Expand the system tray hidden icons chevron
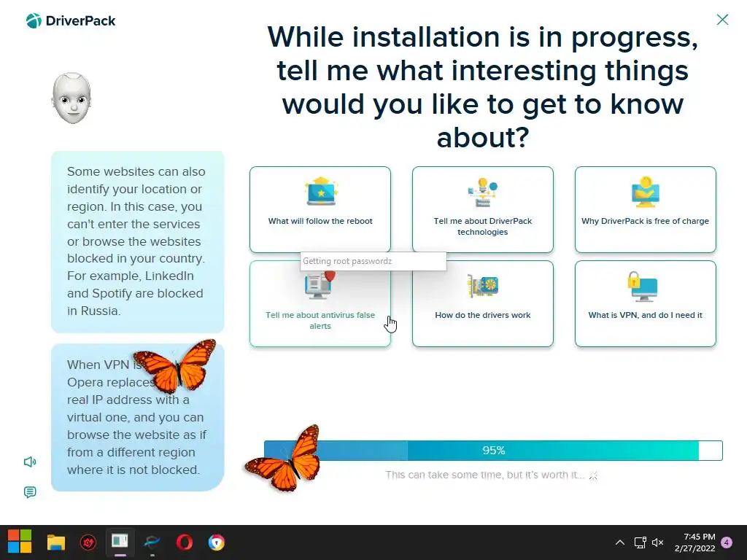 (x=620, y=542)
